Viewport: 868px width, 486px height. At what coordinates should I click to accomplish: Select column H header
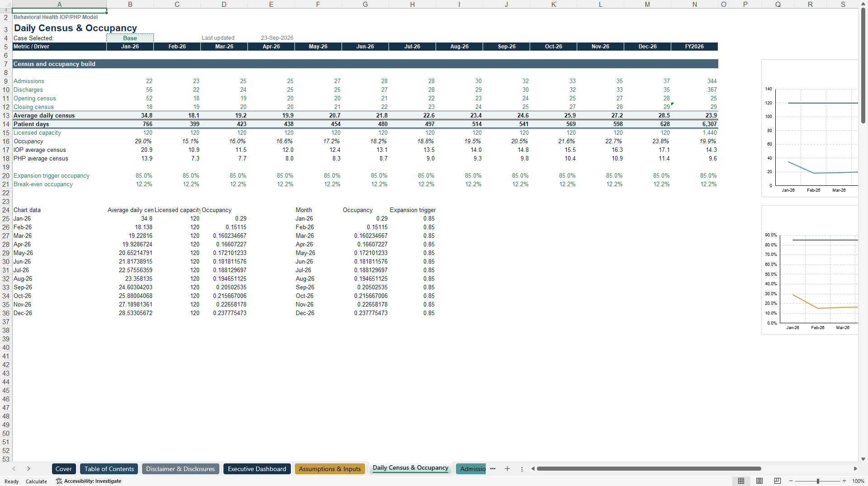tap(412, 4)
